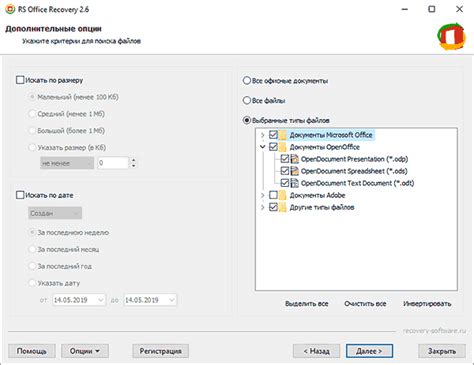The height and width of the screenshot is (365, 474).
Task: Expand the Документы Microsoft Office tree node
Action: coord(263,135)
